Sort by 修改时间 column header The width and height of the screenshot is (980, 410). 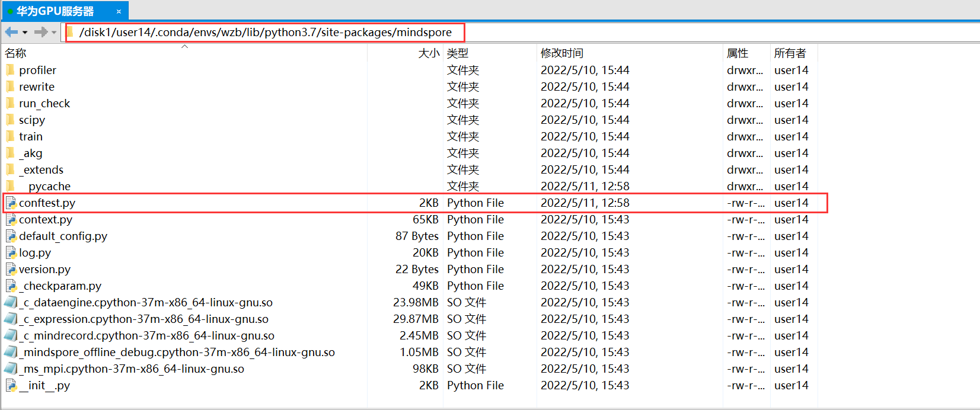coord(562,53)
